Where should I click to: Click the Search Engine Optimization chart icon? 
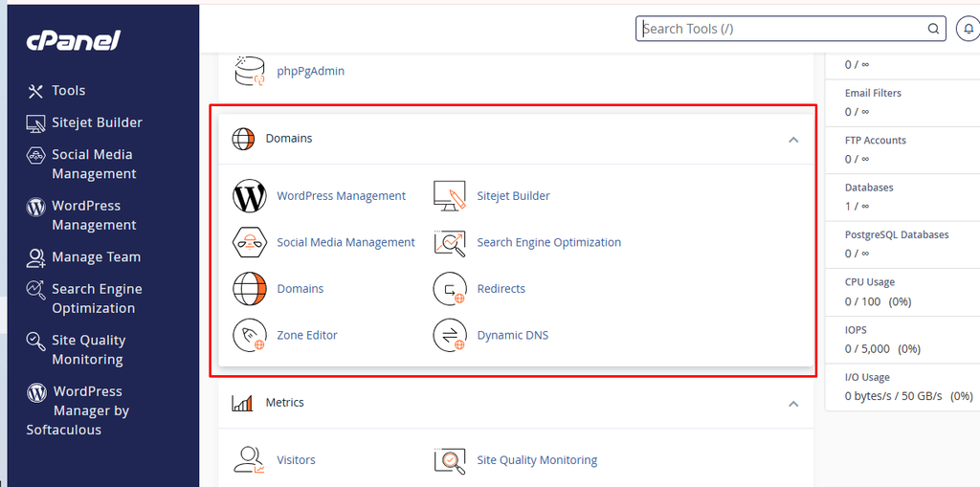click(x=450, y=242)
